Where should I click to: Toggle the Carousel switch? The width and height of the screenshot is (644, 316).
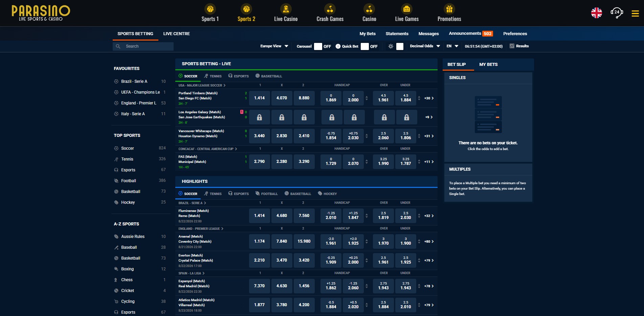318,46
